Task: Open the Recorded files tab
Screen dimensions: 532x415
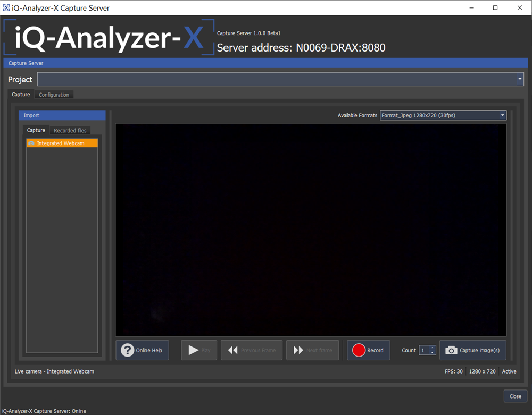Action: click(x=70, y=130)
